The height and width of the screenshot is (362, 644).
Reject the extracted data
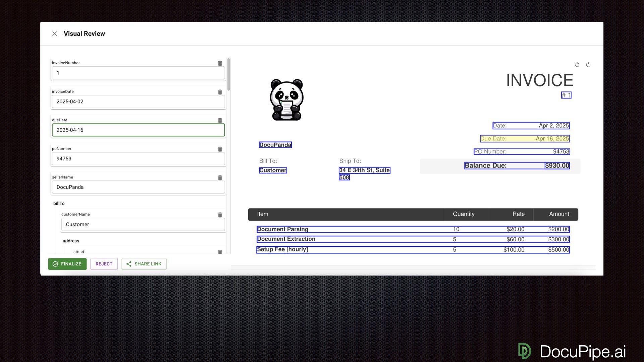coord(104,264)
